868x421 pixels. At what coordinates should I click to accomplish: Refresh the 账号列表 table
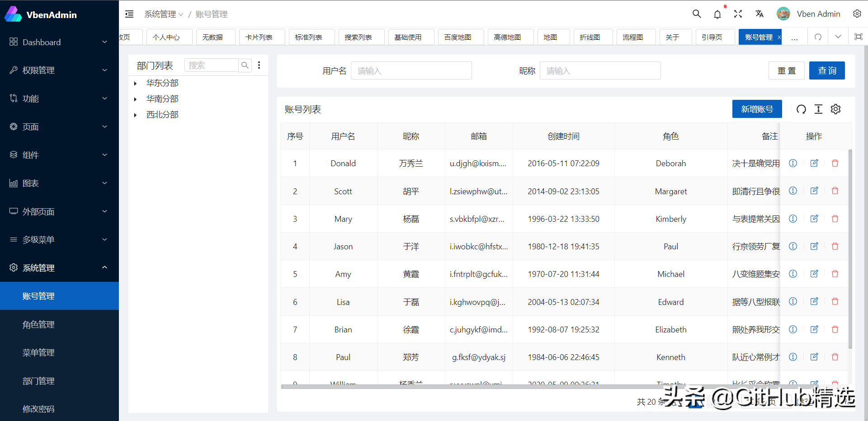tap(801, 109)
